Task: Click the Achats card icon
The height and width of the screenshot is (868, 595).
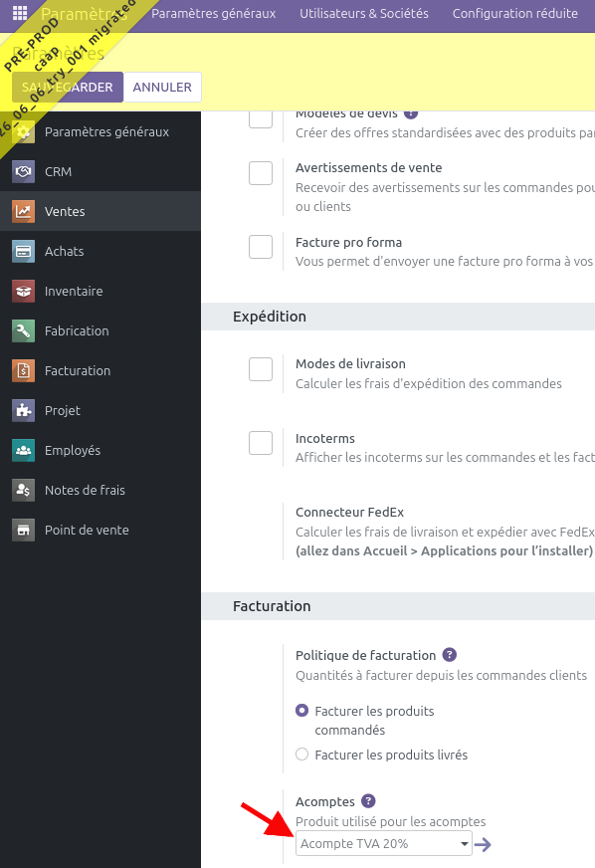Action: tap(23, 251)
